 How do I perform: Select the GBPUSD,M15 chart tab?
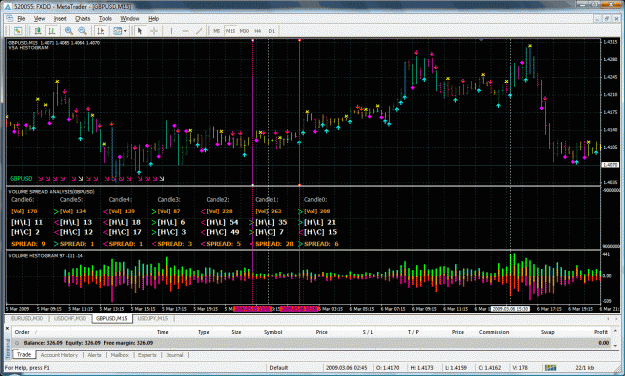tap(112, 319)
